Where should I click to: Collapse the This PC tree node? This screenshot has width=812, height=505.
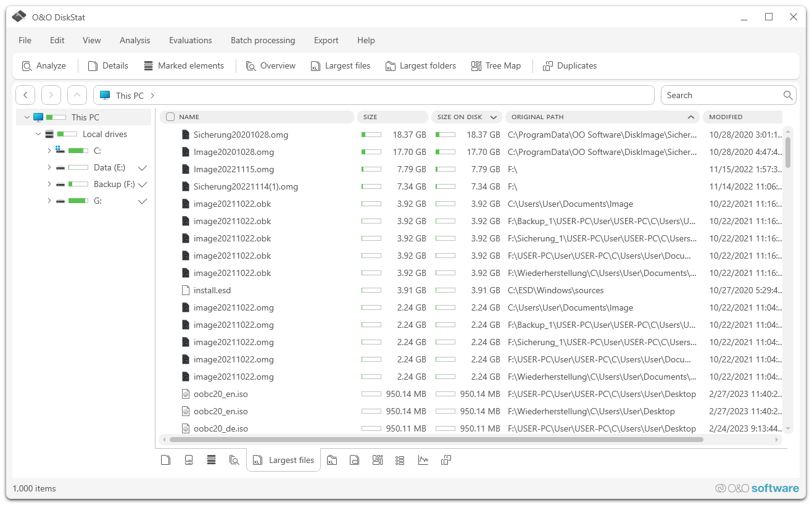pos(27,117)
